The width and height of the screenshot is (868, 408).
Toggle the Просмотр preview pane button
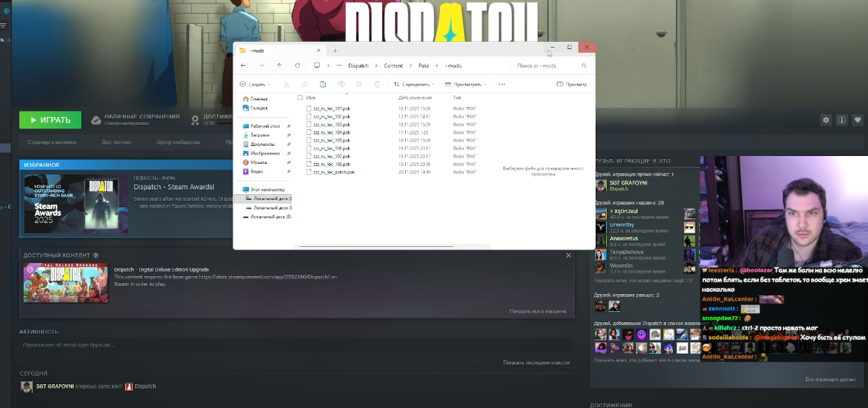[x=572, y=84]
